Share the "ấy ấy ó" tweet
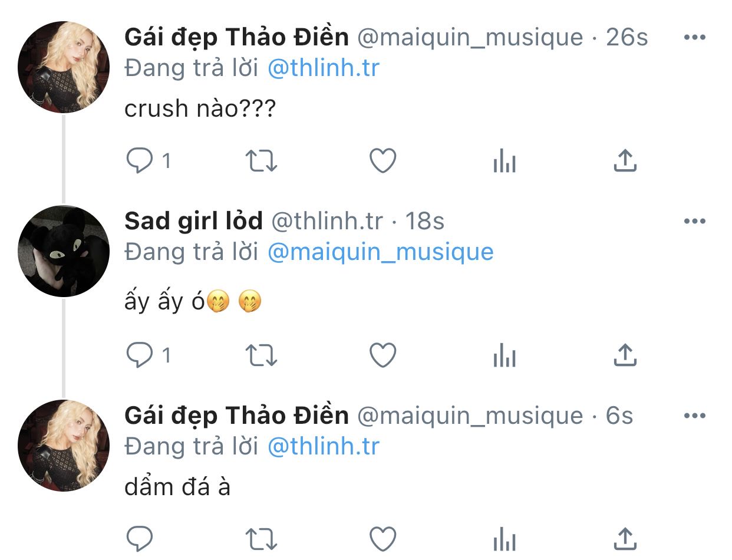The height and width of the screenshot is (560, 732). [x=625, y=355]
